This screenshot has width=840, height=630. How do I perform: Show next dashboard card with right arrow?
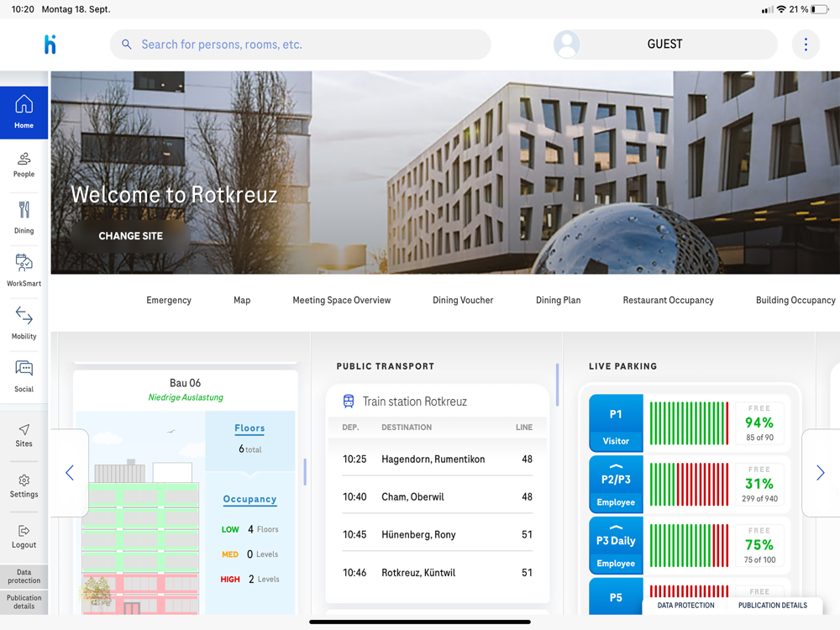(820, 472)
